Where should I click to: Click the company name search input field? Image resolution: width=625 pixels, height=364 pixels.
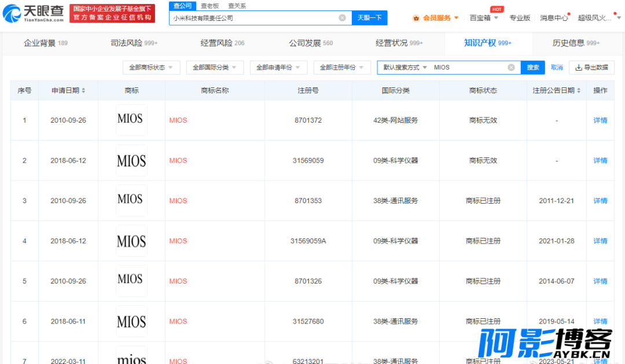[255, 18]
